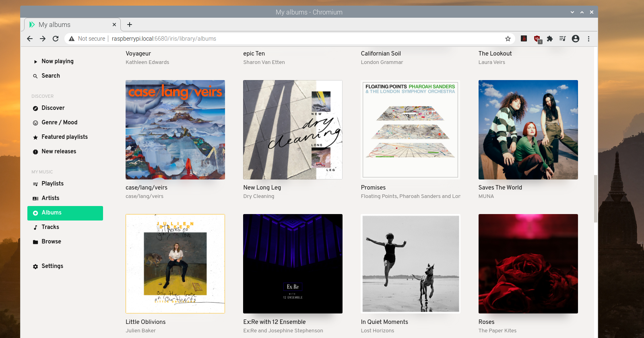644x338 pixels.
Task: Open the case/lang/veirs album cover
Action: click(175, 130)
